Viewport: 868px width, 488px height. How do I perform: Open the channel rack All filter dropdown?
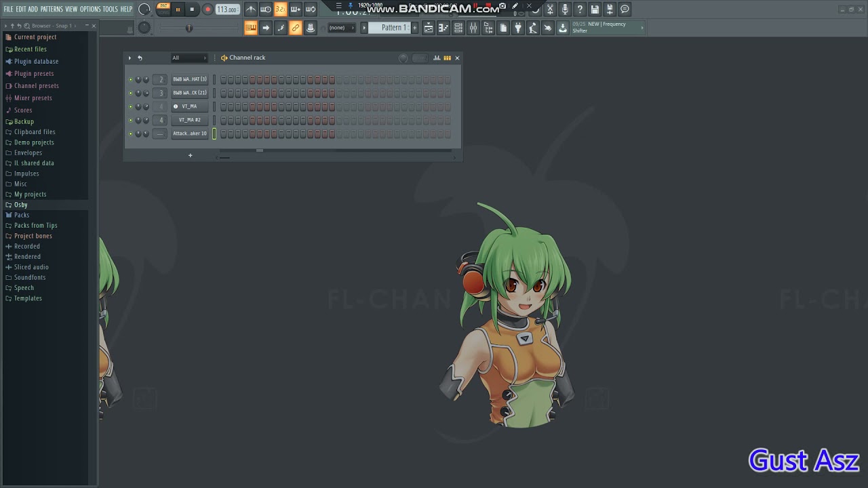click(x=189, y=58)
